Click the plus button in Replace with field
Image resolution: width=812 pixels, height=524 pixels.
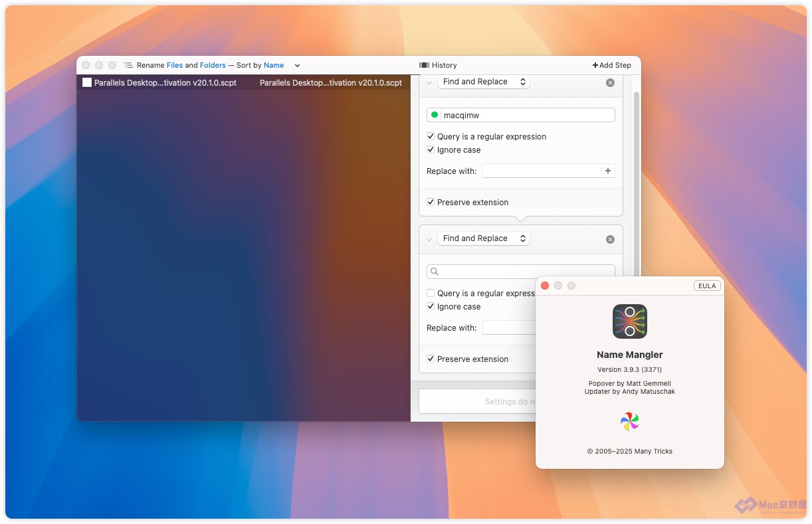click(608, 171)
